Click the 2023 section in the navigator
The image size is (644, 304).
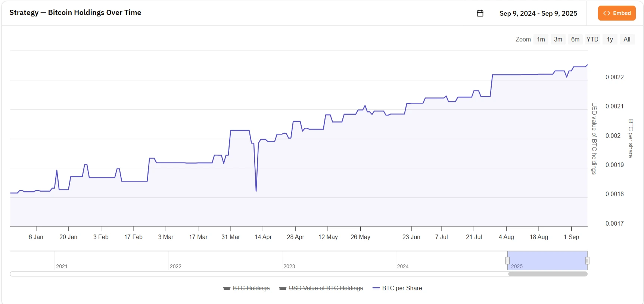pos(338,261)
